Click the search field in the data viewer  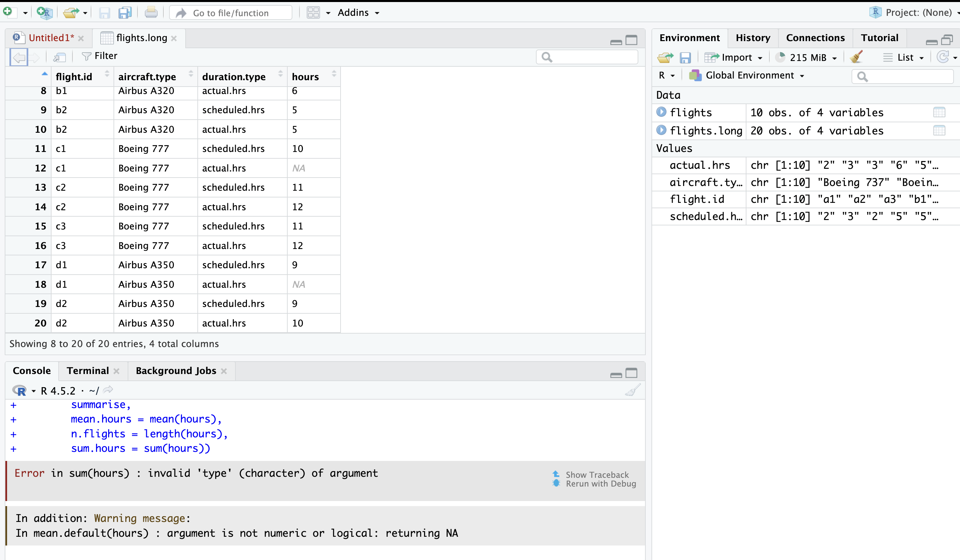(x=587, y=57)
